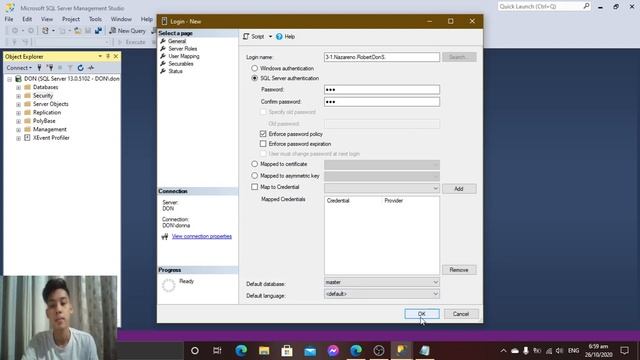Click the Filter funnel icon in Object Explorer
The width and height of the screenshot is (640, 360).
(70, 68)
